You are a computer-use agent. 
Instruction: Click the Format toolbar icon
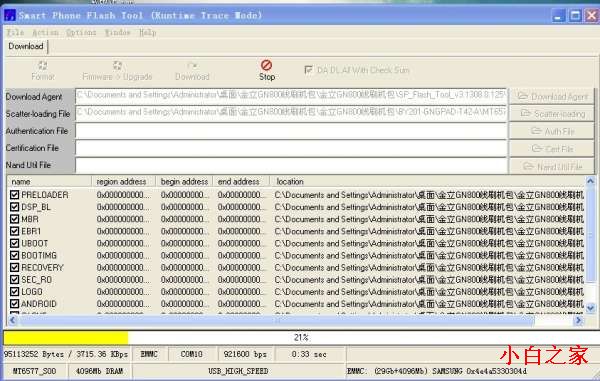pyautogui.click(x=42, y=66)
